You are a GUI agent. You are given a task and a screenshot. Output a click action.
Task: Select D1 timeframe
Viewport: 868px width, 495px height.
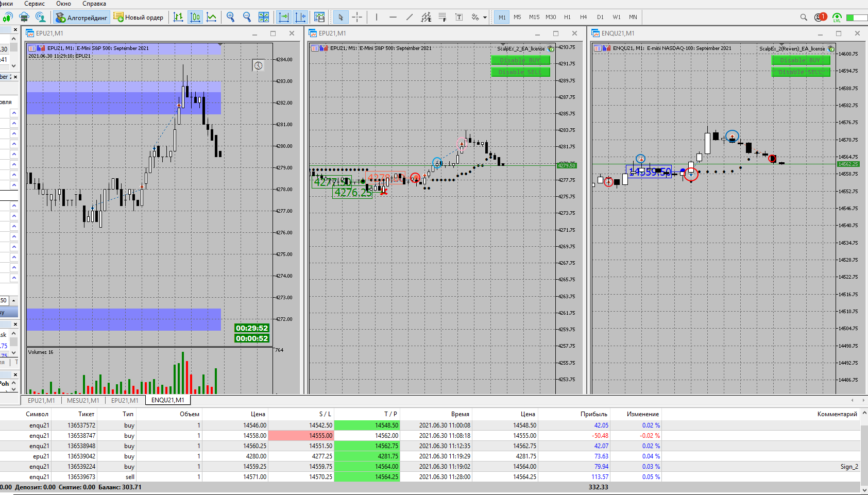tap(600, 17)
